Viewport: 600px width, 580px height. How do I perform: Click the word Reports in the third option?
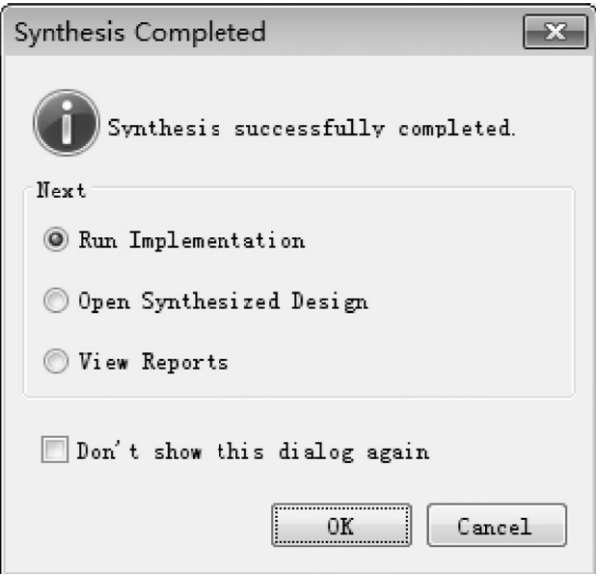tap(185, 361)
